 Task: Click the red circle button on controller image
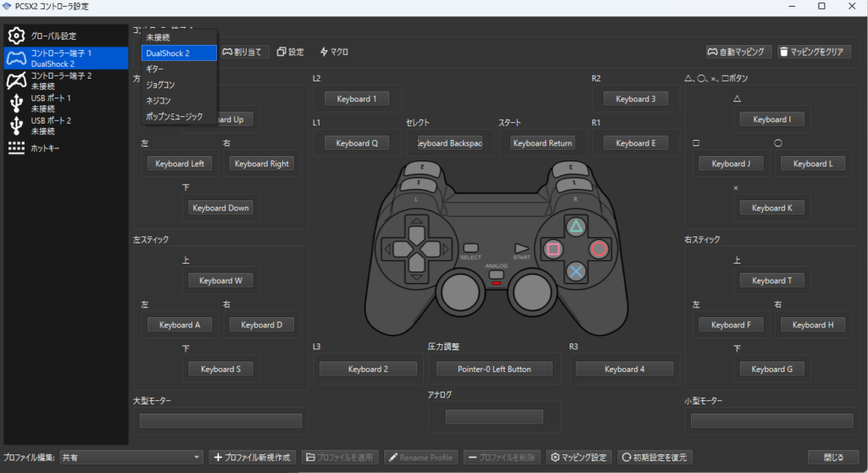click(598, 248)
